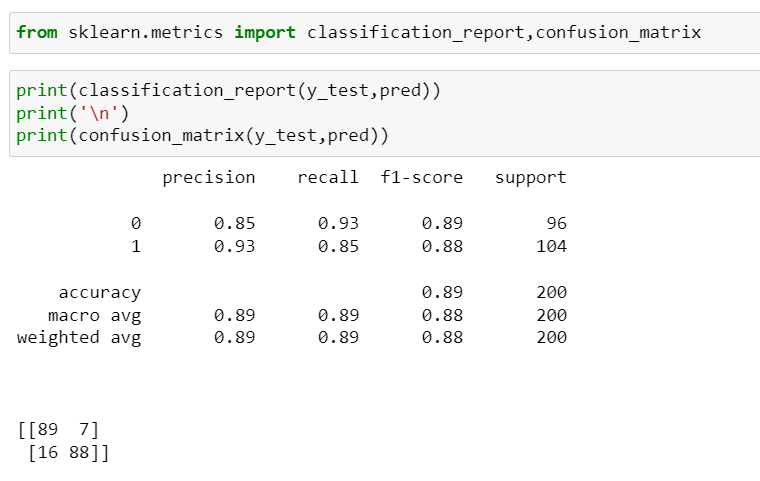760x481 pixels.
Task: Click 'classification_report' in the import line
Action: [416, 32]
